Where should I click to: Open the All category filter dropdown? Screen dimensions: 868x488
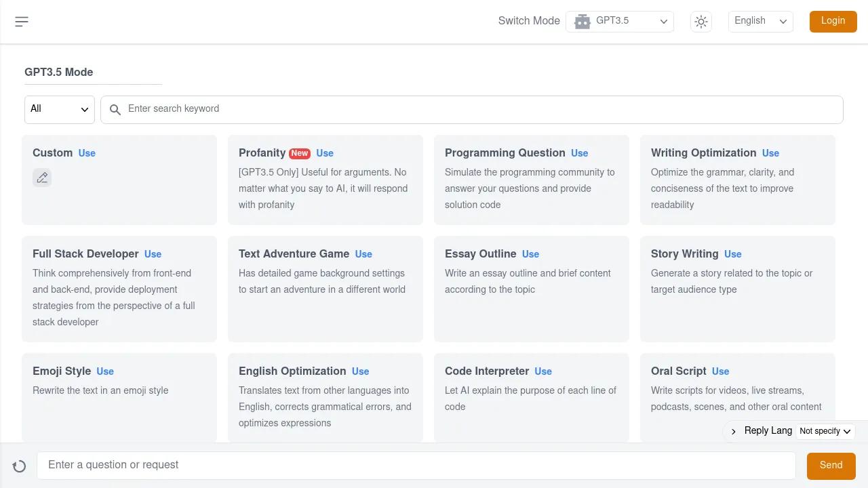click(x=60, y=109)
